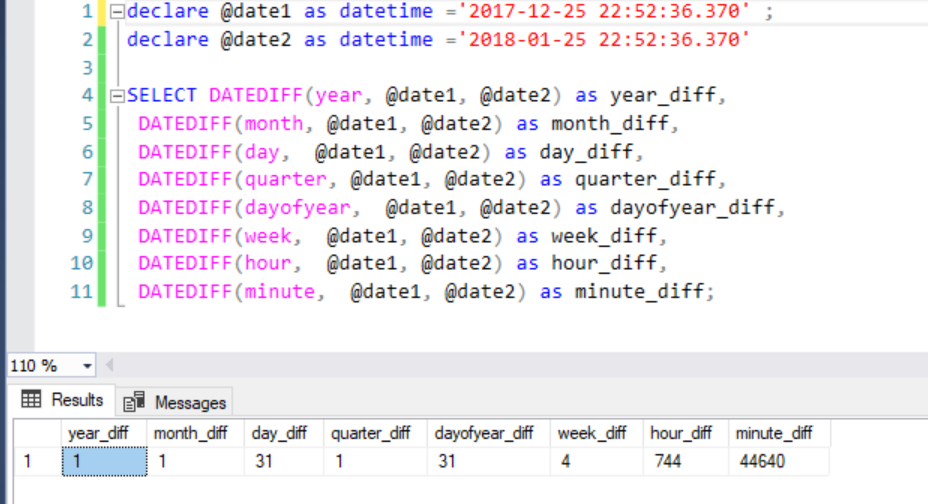Click the declare keyword on line 2
Viewport: 928px width, 504px height.
[167, 40]
